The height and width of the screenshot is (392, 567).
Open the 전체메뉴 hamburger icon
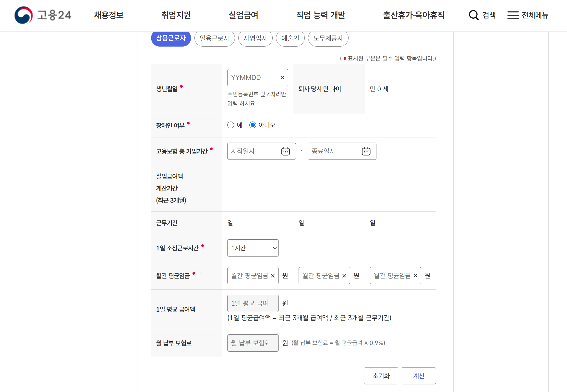coord(513,15)
